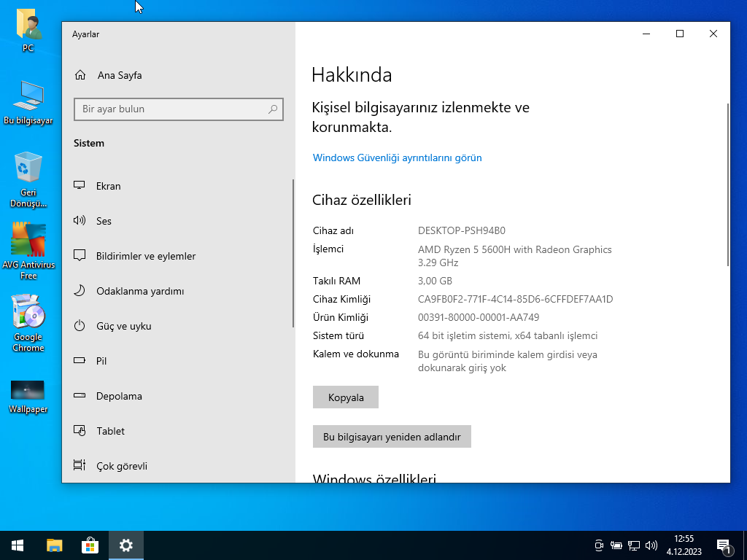
Task: Open the Action Center notification icon
Action: click(724, 546)
